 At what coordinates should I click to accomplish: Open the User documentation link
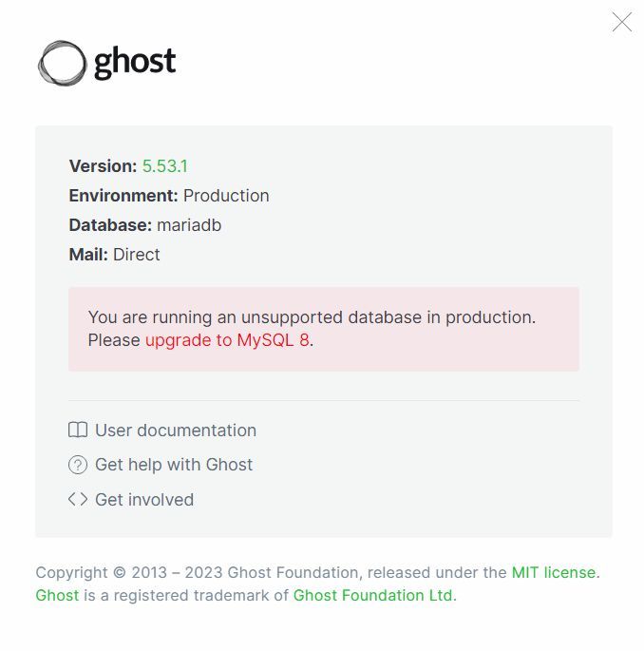coord(176,431)
